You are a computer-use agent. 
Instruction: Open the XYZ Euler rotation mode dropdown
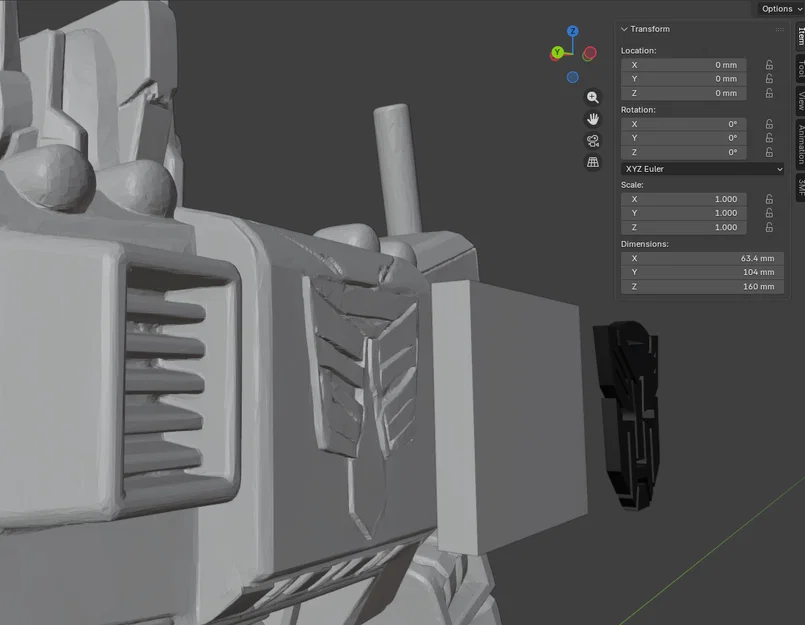(x=702, y=169)
